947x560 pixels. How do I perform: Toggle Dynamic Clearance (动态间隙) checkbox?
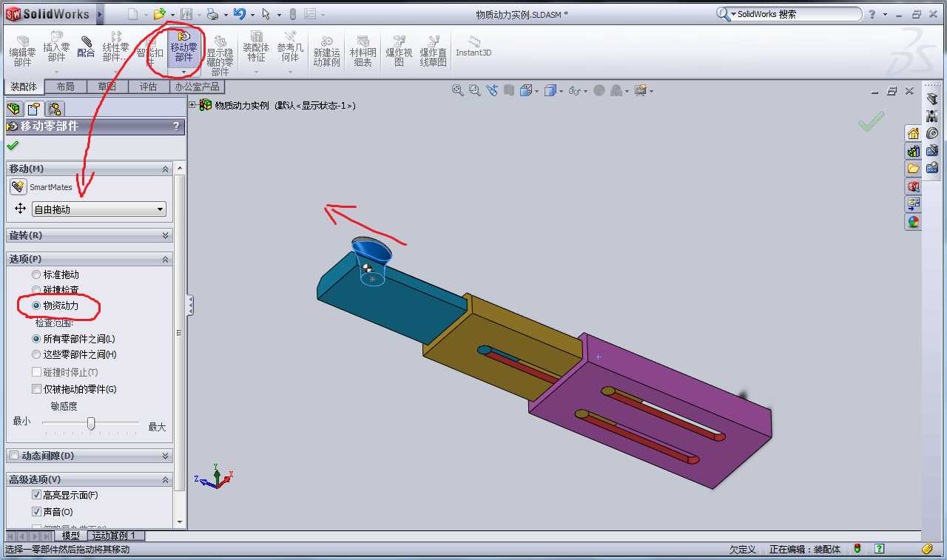pos(13,456)
